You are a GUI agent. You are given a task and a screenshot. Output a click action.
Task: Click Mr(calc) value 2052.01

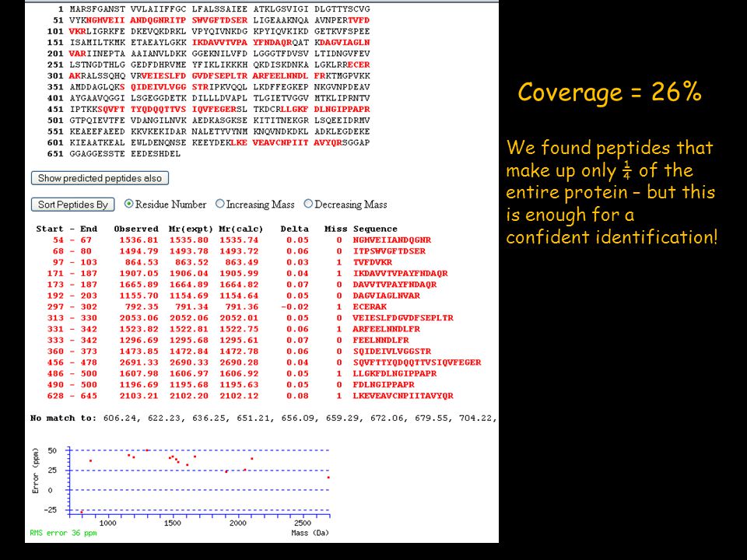(x=239, y=317)
